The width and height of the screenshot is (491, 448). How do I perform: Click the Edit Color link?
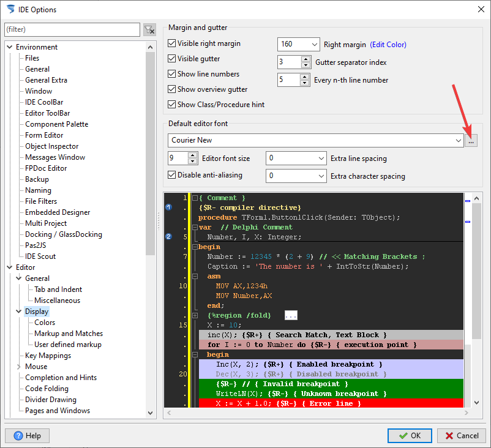click(388, 45)
